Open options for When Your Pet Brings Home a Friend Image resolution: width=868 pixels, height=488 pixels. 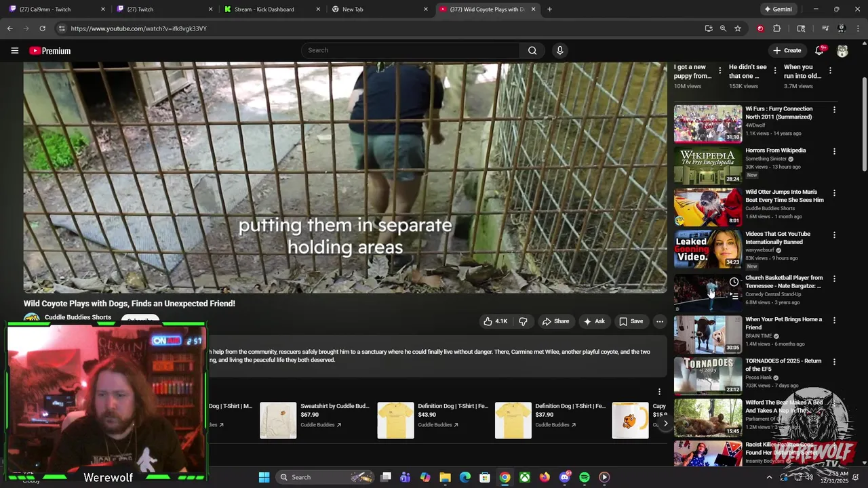[834, 320]
